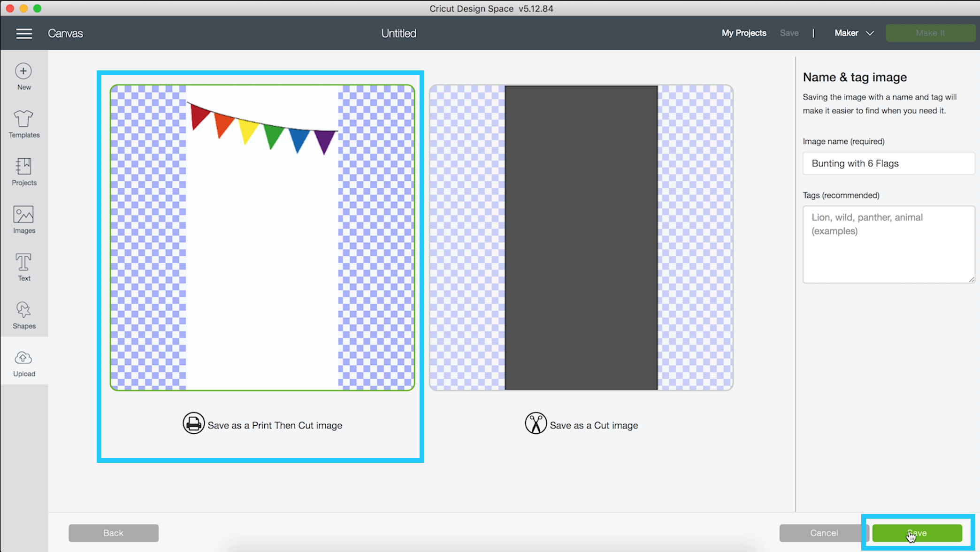Image resolution: width=980 pixels, height=552 pixels.
Task: Click the Save button to confirm
Action: tap(918, 532)
